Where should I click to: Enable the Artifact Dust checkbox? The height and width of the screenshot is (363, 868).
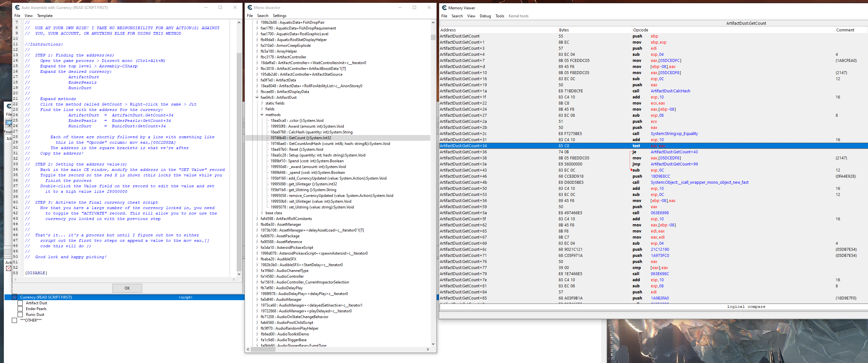pos(20,303)
